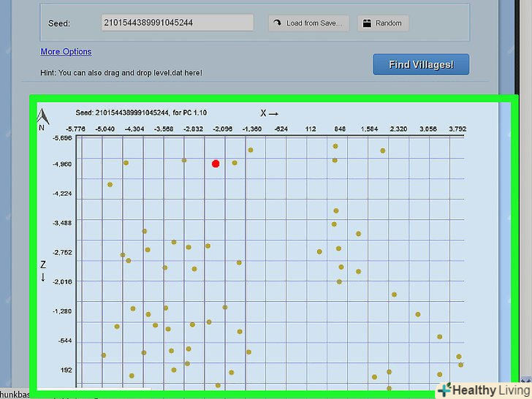The image size is (532, 399).
Task: Click the seed info text above the map
Action: pyautogui.click(x=141, y=113)
